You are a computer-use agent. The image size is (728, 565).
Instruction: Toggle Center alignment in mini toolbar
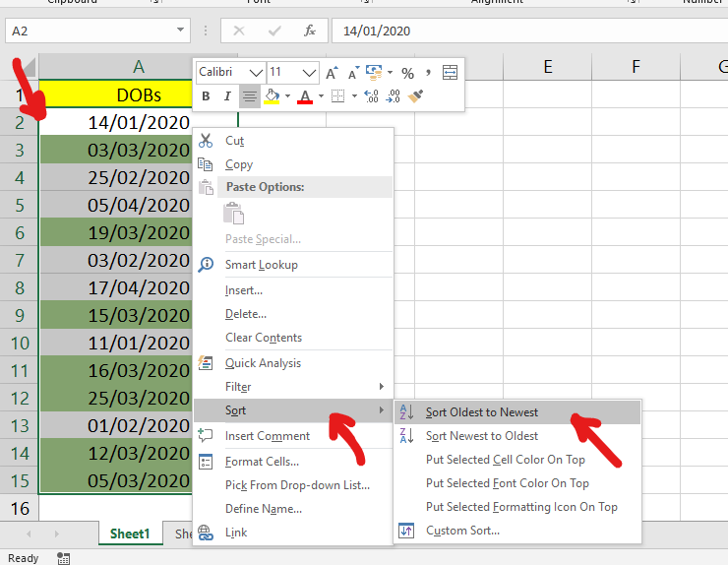(x=249, y=96)
